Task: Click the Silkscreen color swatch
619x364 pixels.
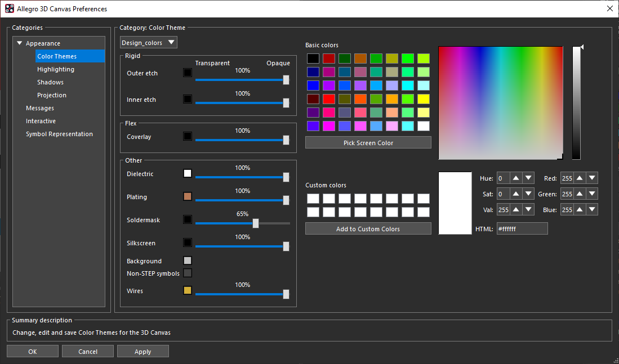Action: pyautogui.click(x=188, y=242)
